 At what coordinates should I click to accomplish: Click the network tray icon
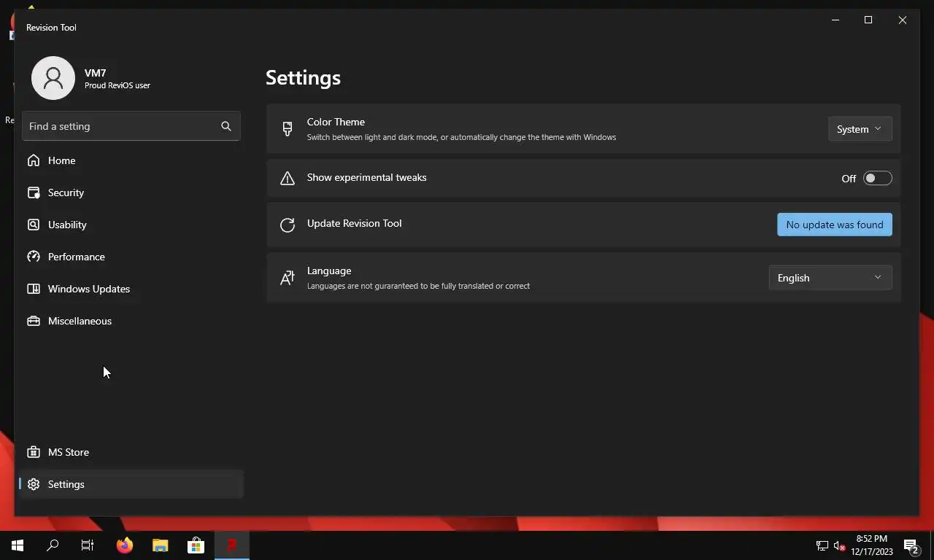[822, 545]
